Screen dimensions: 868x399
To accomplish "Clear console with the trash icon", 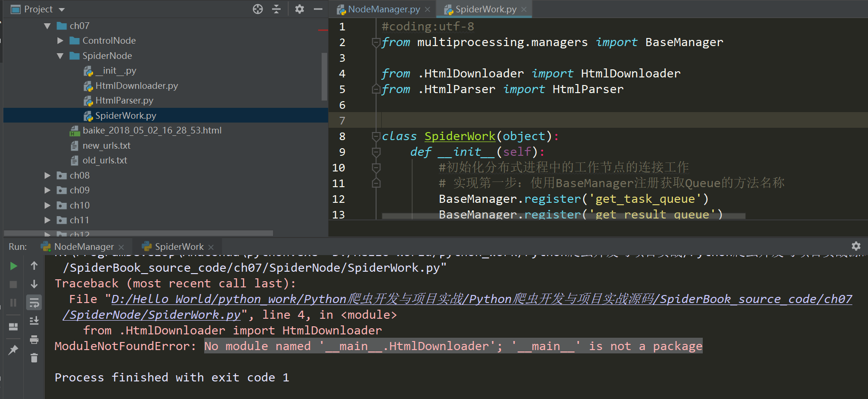I will (x=34, y=358).
